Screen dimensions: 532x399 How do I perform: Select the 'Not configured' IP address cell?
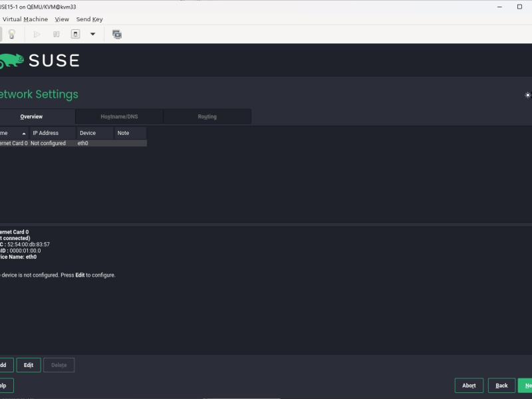tap(48, 143)
